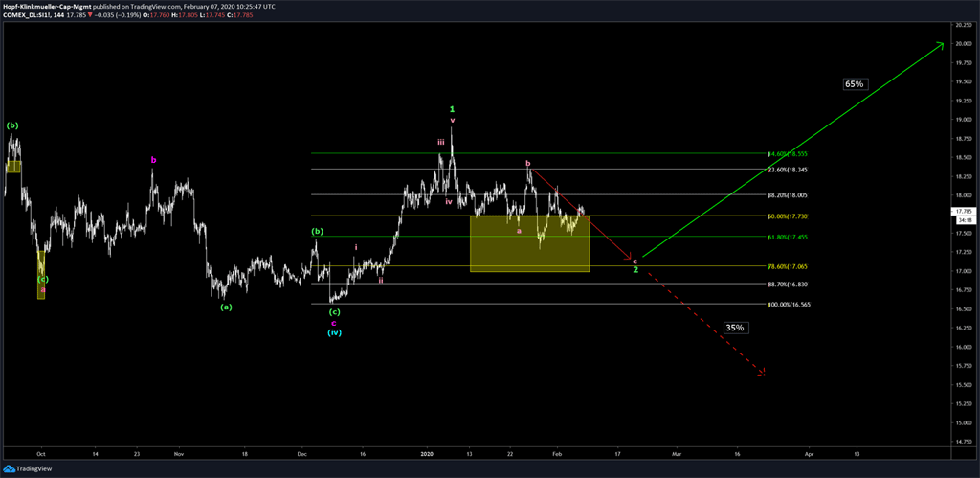Select the green wave 2 label
The image size is (980, 478).
point(635,270)
